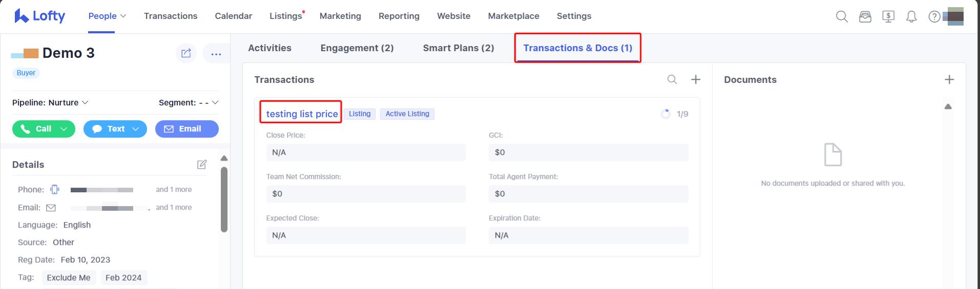
Task: Search transactions using the magnifier icon
Action: coord(672,80)
